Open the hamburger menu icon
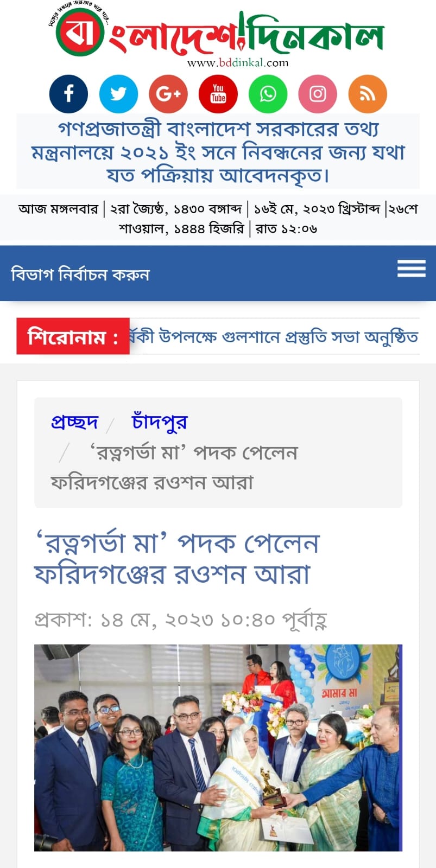Image resolution: width=436 pixels, height=868 pixels. coord(411,268)
